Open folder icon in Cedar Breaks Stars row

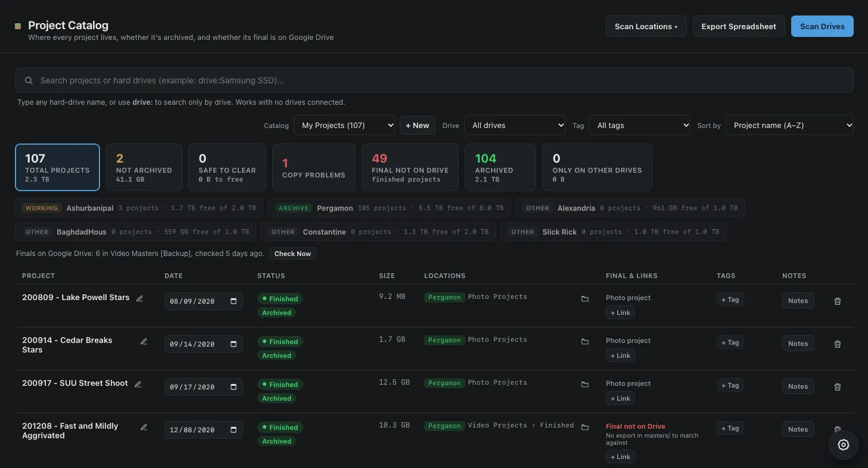585,342
